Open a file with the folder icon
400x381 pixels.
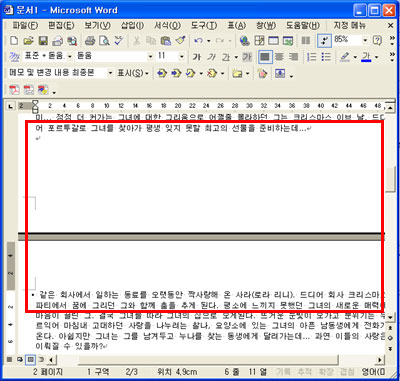(28, 41)
